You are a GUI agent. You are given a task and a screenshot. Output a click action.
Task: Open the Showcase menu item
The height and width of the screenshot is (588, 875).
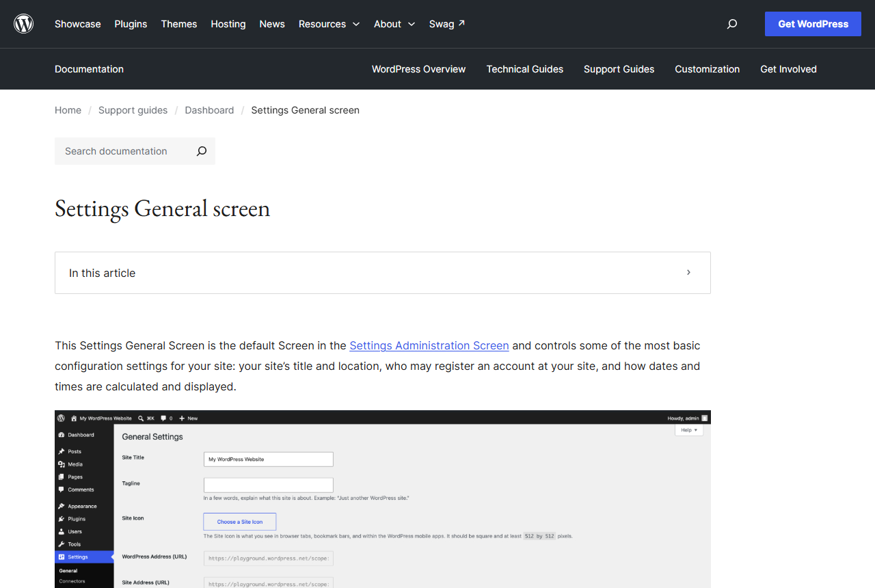[78, 24]
